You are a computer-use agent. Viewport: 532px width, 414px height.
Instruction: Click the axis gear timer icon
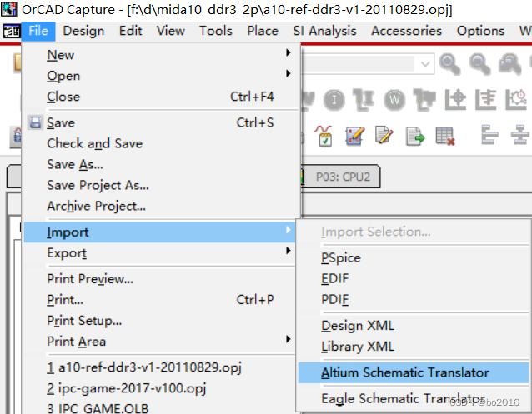515,100
